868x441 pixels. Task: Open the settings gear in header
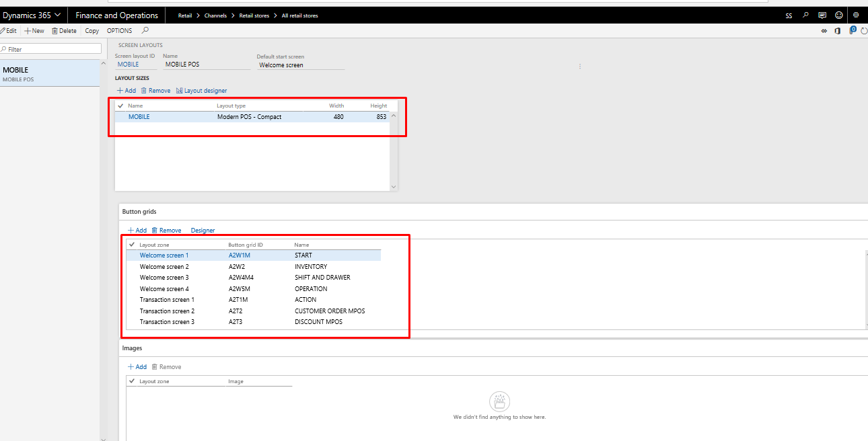tap(856, 15)
